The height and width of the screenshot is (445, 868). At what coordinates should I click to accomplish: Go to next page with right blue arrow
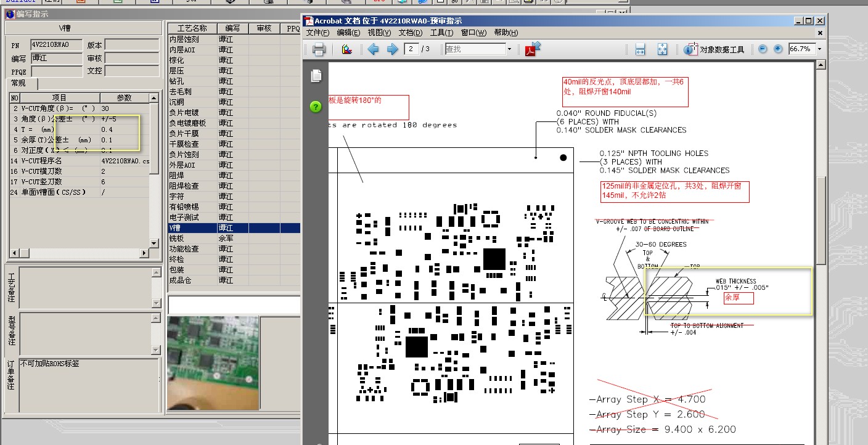point(392,49)
